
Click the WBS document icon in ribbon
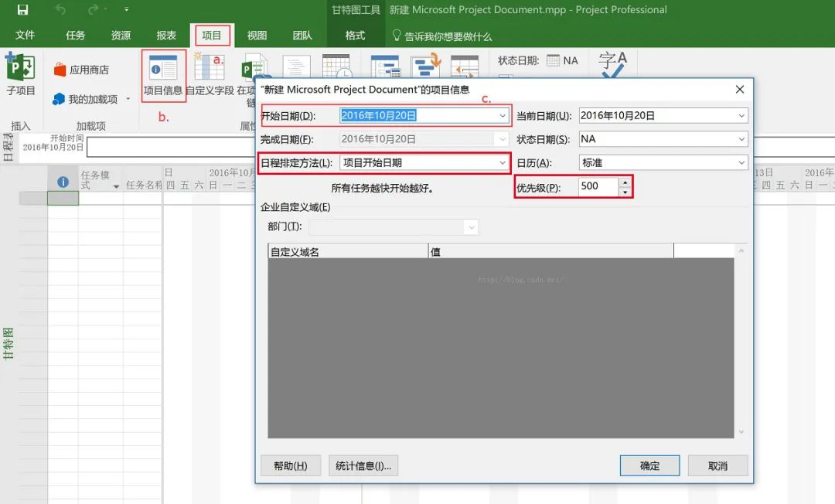[x=296, y=66]
